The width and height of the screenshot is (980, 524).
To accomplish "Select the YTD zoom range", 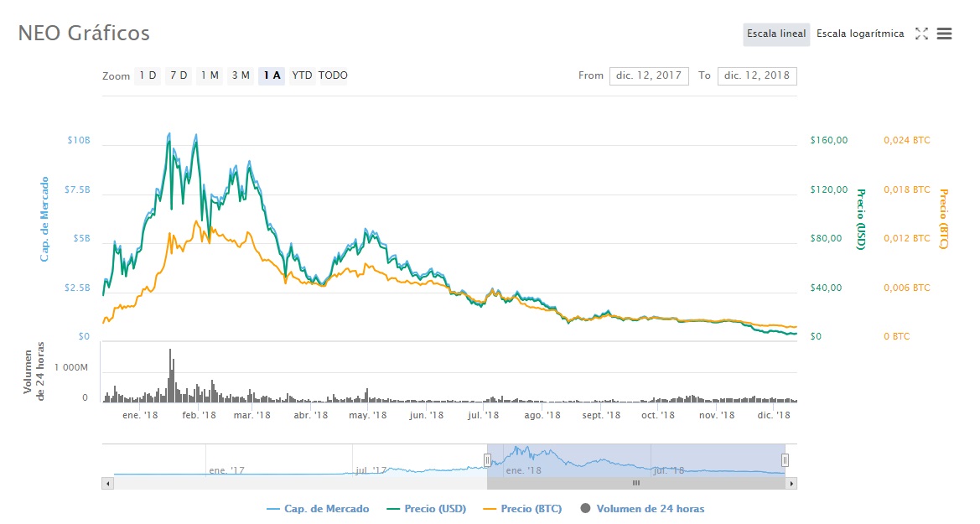I will tap(302, 75).
